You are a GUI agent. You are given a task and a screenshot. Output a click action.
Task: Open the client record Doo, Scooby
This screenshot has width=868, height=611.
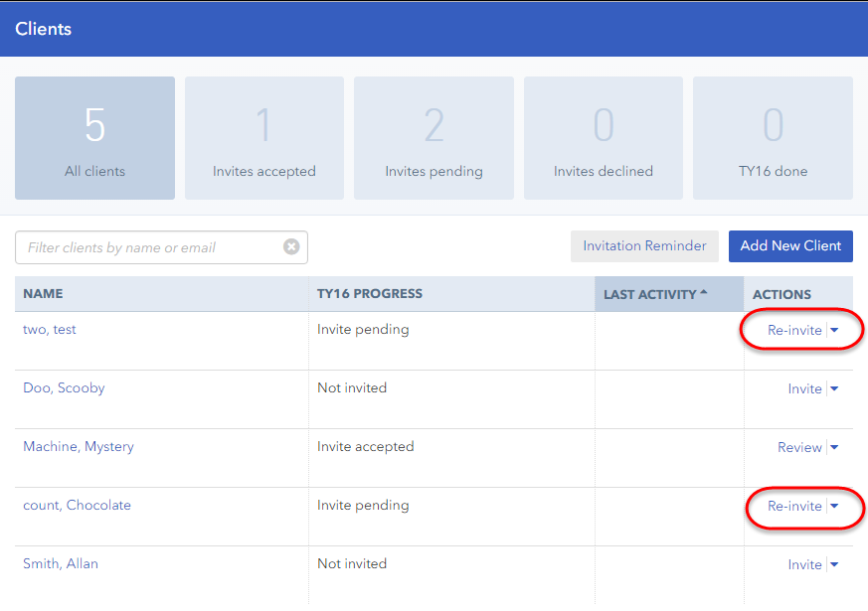(64, 388)
